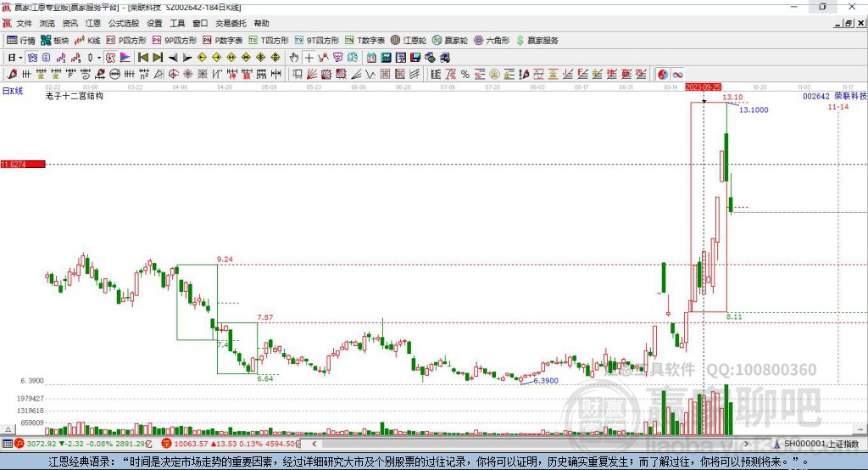Click the yin-yang icon
The height and width of the screenshot is (470, 868).
tap(663, 75)
